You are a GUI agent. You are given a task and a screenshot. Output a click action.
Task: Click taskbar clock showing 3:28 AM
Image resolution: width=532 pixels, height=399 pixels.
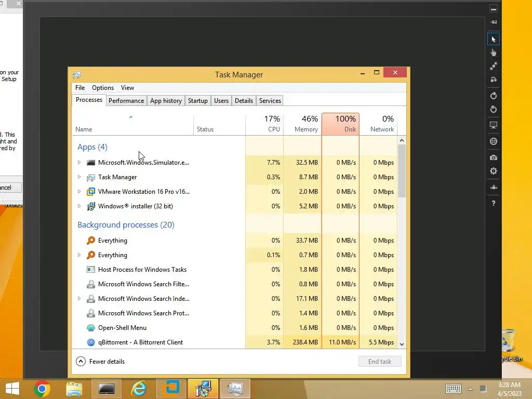[509, 389]
